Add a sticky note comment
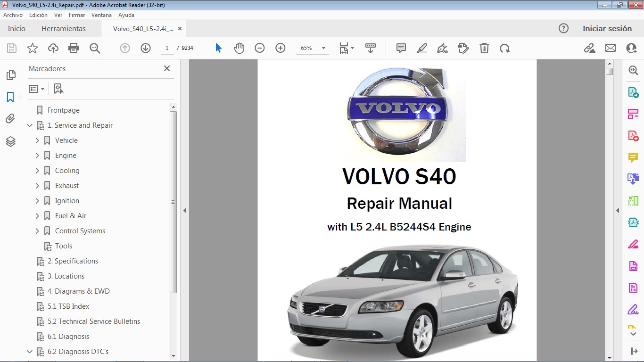644x362 pixels. [400, 48]
